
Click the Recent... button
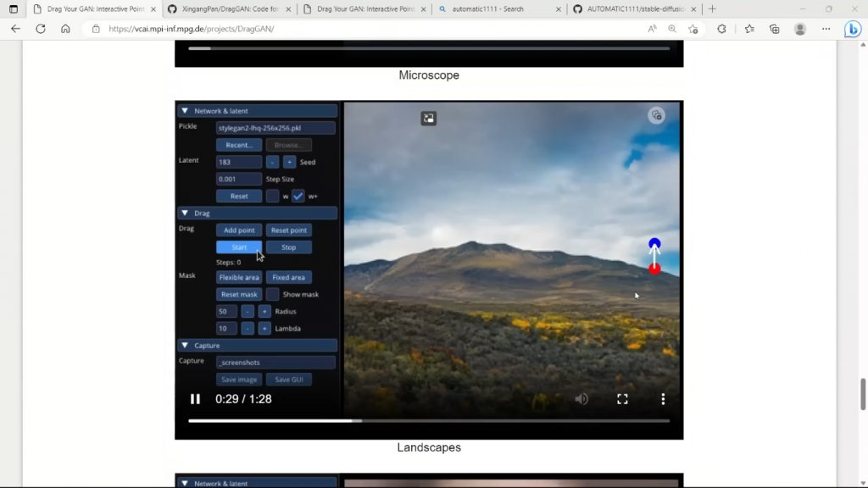point(239,145)
